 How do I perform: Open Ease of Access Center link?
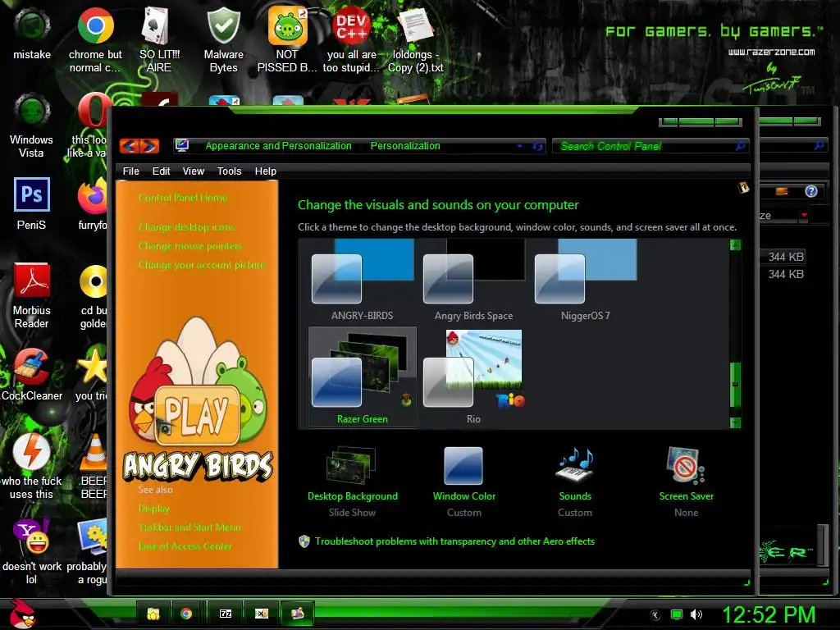point(185,546)
